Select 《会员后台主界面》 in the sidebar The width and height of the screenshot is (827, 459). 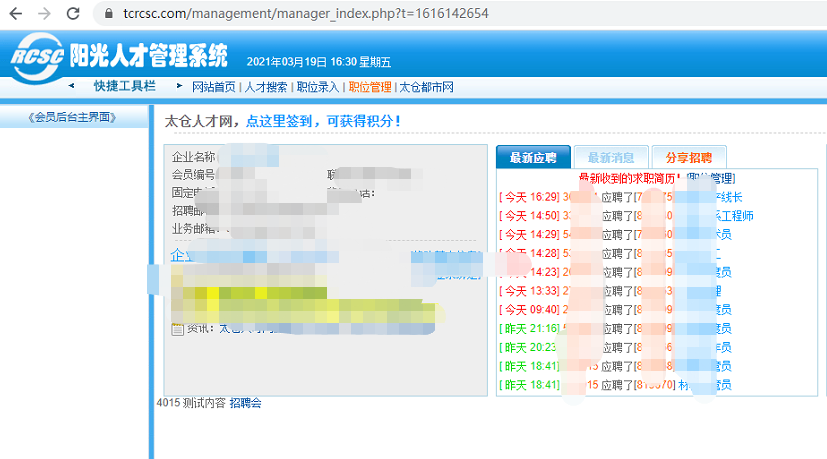(72, 117)
